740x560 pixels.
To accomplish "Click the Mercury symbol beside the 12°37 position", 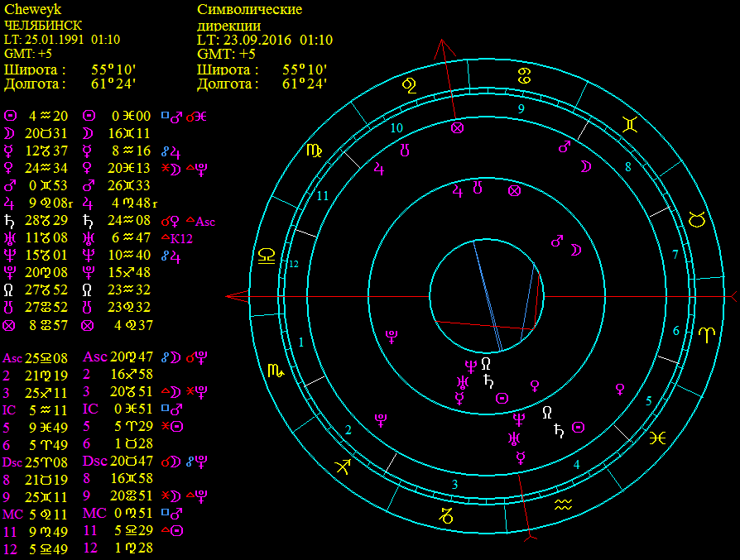I will click(x=8, y=151).
